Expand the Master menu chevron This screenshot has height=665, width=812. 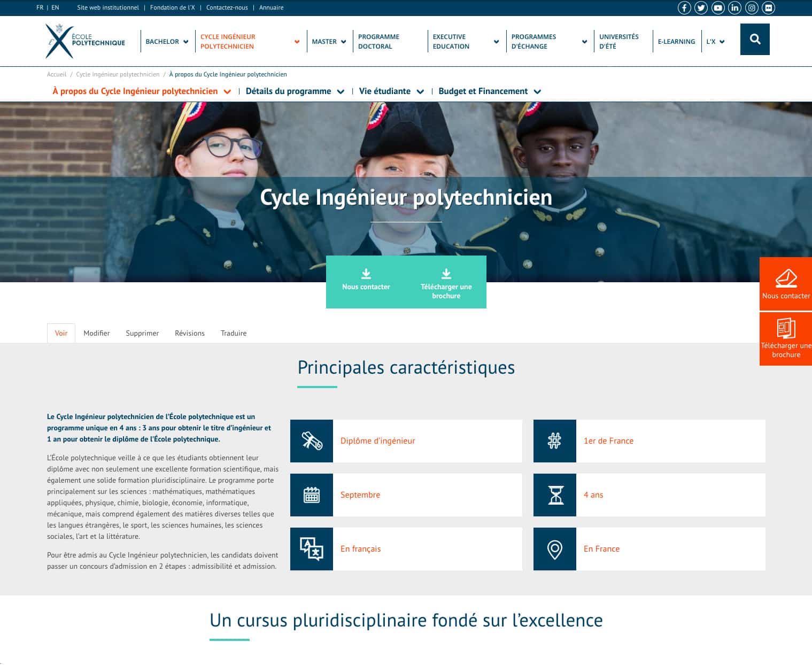pyautogui.click(x=343, y=42)
